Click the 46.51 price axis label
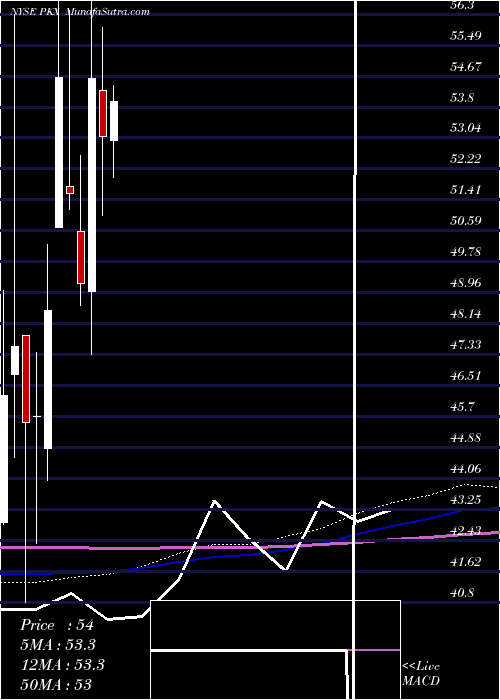This screenshot has height=700, width=500. 466,375
